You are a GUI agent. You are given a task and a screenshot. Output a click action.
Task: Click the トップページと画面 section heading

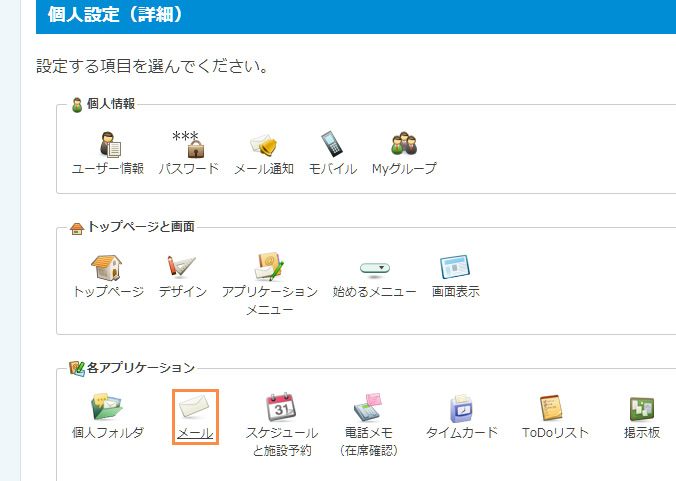[141, 227]
